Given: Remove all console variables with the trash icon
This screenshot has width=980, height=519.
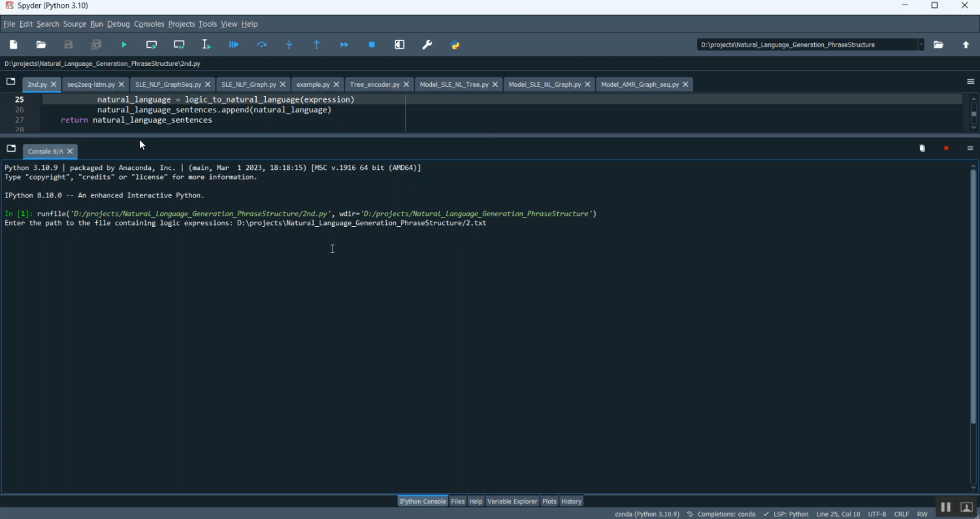Looking at the screenshot, I should [x=923, y=148].
